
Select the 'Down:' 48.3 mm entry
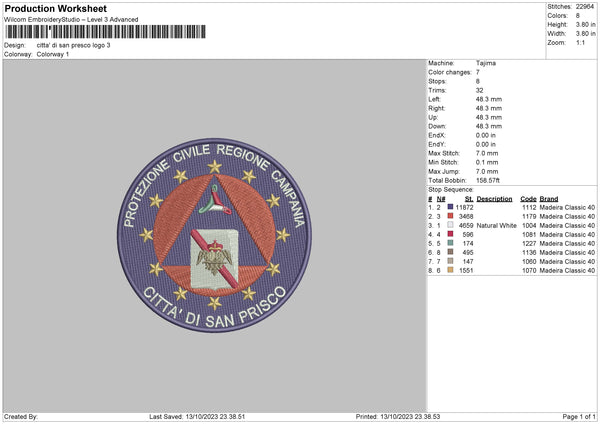tap(489, 126)
